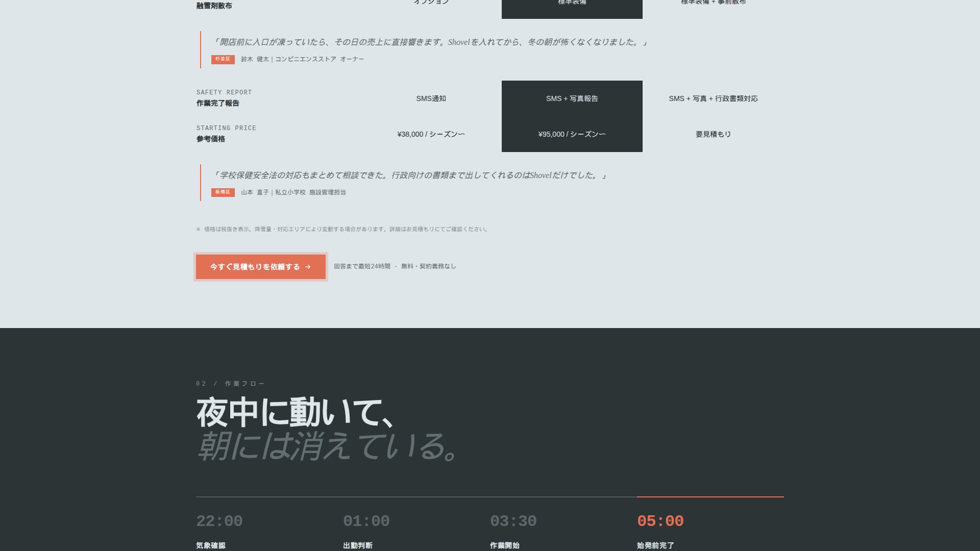Click the STARTING PRICE caption
The image size is (980, 551).
click(x=226, y=128)
